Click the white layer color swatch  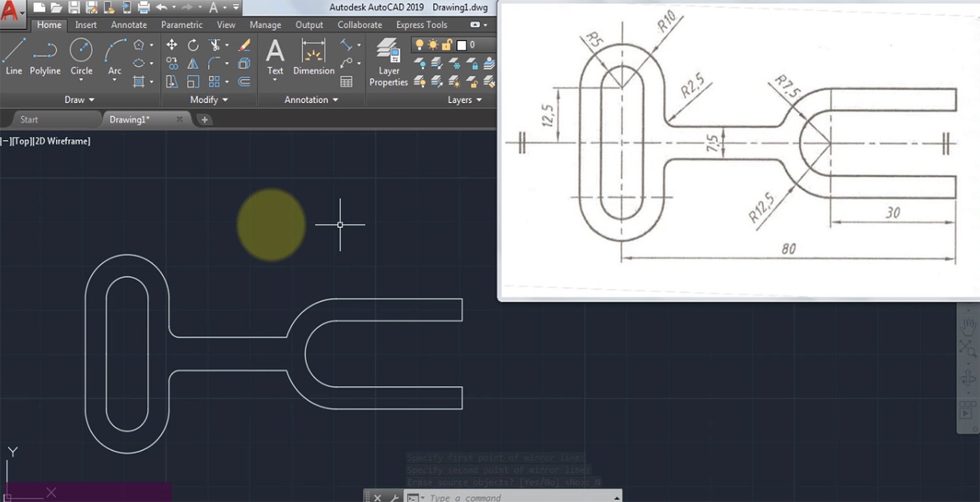(462, 45)
